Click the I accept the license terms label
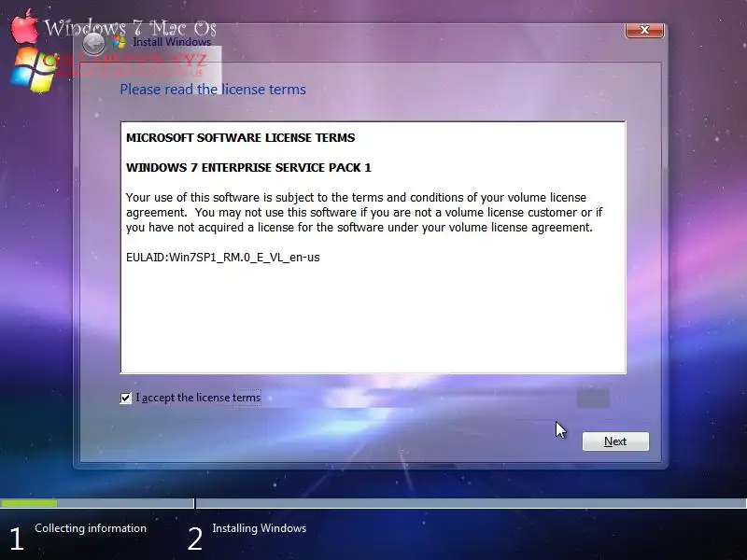Image resolution: width=747 pixels, height=560 pixels. coord(198,398)
